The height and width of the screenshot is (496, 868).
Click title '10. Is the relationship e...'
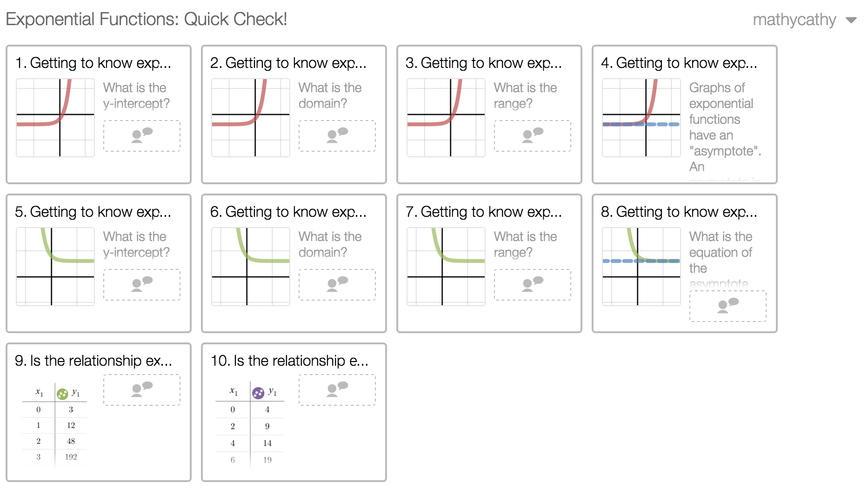(x=289, y=361)
